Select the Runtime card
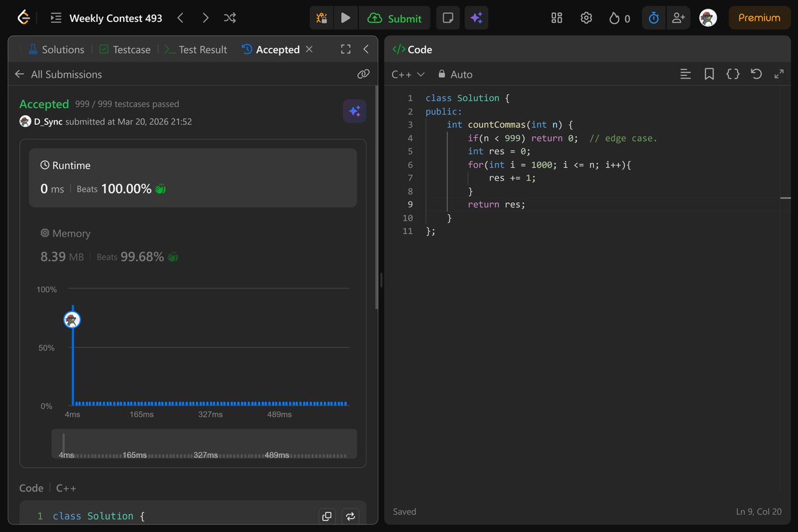Image resolution: width=798 pixels, height=532 pixels. tap(193, 178)
